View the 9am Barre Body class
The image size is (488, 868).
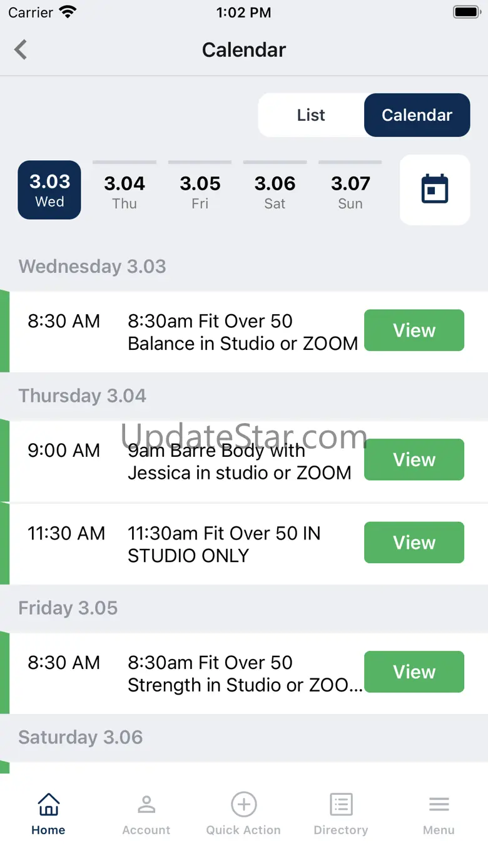[x=414, y=459]
